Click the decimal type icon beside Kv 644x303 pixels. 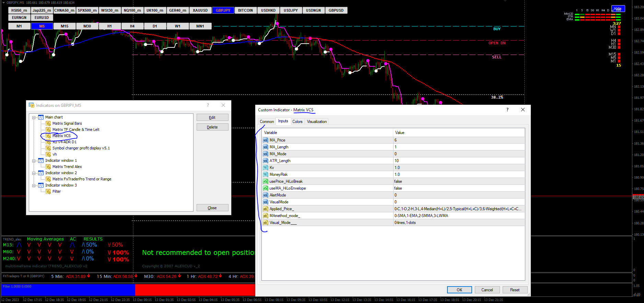265,168
